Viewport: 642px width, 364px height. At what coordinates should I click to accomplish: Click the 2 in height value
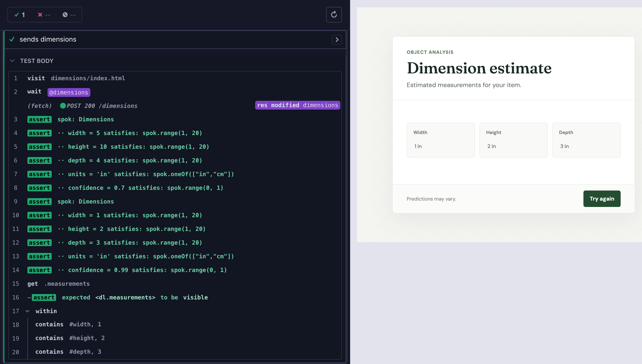click(491, 146)
